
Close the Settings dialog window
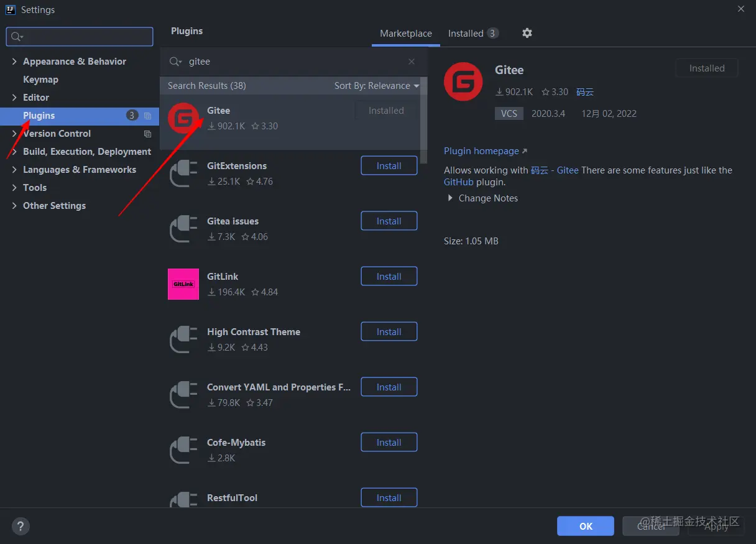pyautogui.click(x=741, y=9)
